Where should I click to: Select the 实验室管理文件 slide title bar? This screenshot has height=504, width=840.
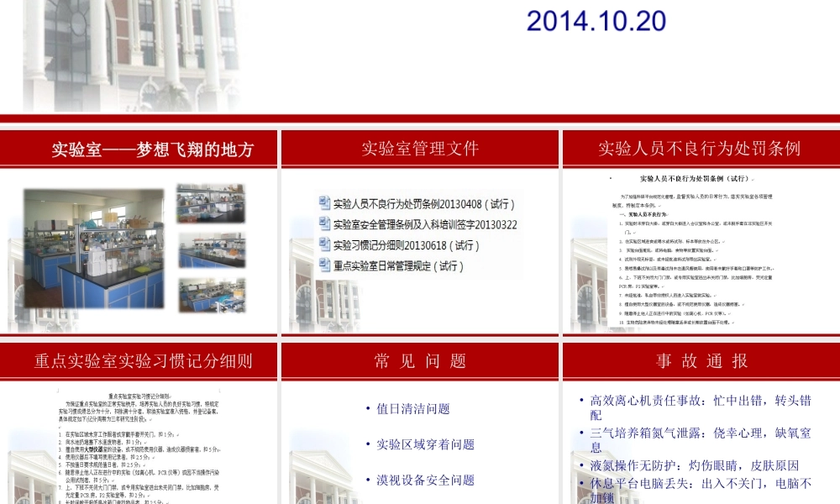(x=419, y=149)
